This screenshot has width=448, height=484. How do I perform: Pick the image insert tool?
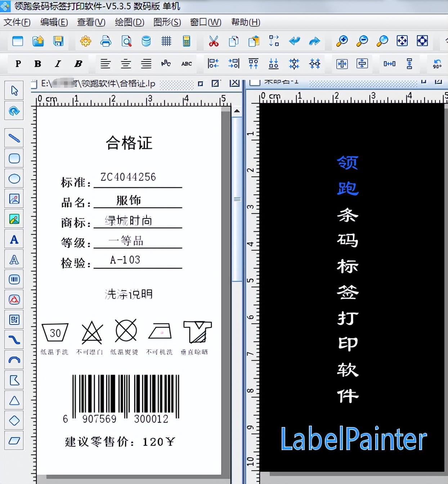pyautogui.click(x=14, y=198)
